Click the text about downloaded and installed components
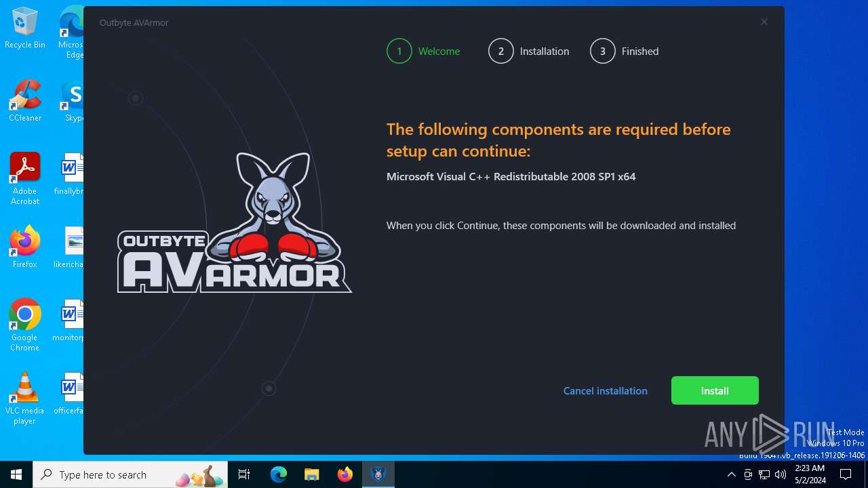The height and width of the screenshot is (488, 868). click(561, 225)
